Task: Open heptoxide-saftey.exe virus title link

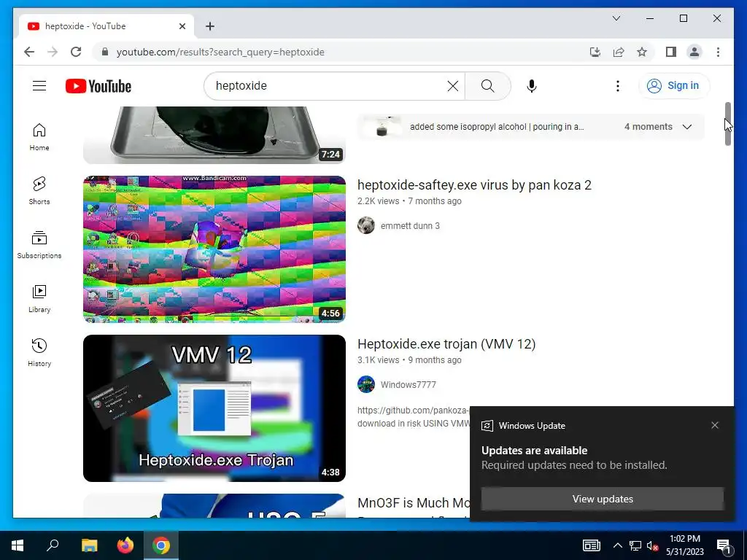Action: (474, 184)
